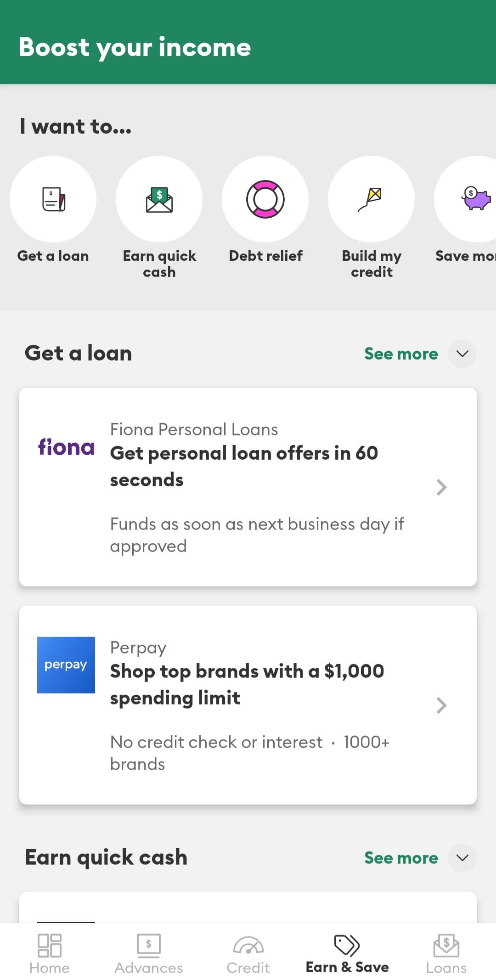Select the Earn & Save tag icon

[347, 945]
